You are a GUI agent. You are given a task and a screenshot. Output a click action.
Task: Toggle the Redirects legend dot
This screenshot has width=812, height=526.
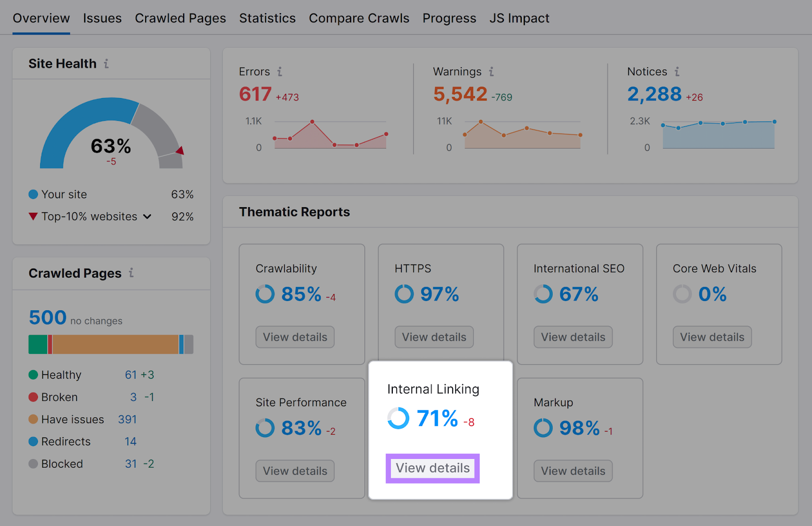33,441
